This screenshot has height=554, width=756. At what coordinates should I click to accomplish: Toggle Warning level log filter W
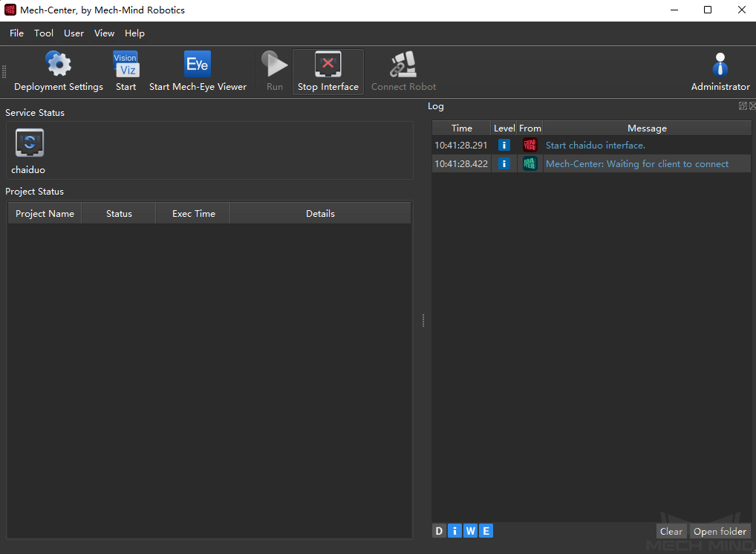point(471,531)
